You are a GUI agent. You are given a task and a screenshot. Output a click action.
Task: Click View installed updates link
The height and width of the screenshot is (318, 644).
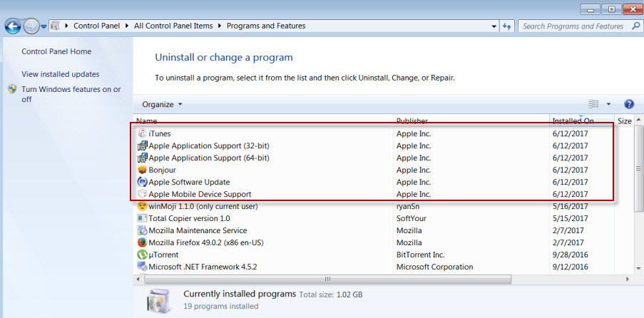pyautogui.click(x=61, y=74)
